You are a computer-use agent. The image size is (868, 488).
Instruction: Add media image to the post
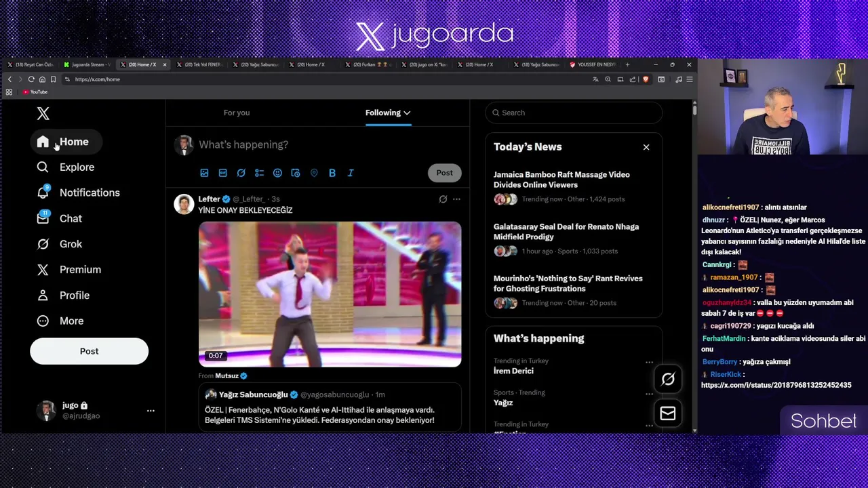coord(204,173)
